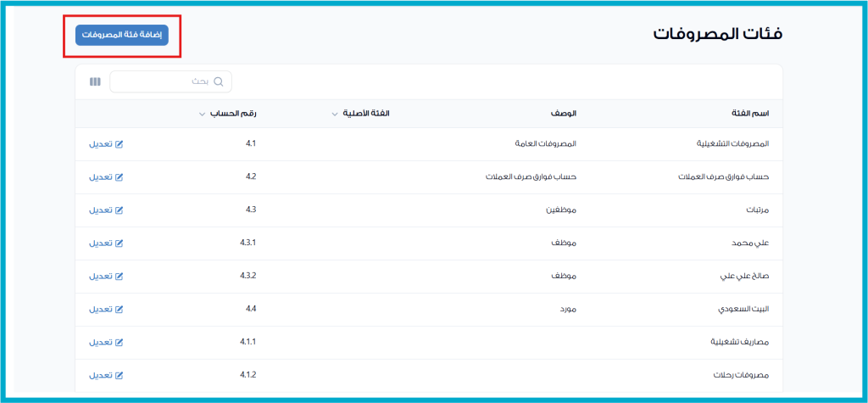Screen dimensions: 868x403
Task: Click the فئات المصروفات page heading
Action: [x=717, y=35]
